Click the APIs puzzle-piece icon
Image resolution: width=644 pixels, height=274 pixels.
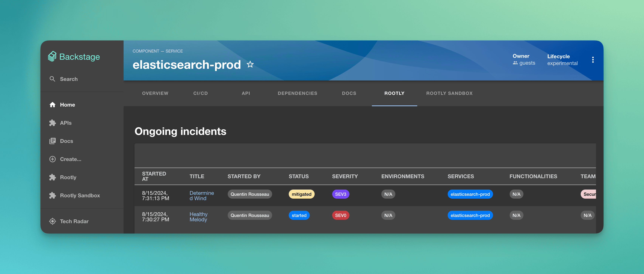point(52,123)
